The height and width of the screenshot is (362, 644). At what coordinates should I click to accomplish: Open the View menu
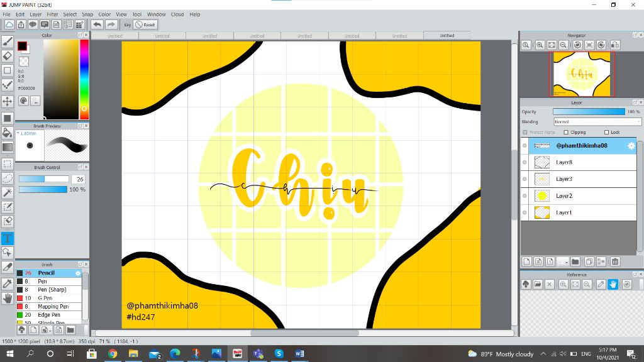[x=121, y=14]
